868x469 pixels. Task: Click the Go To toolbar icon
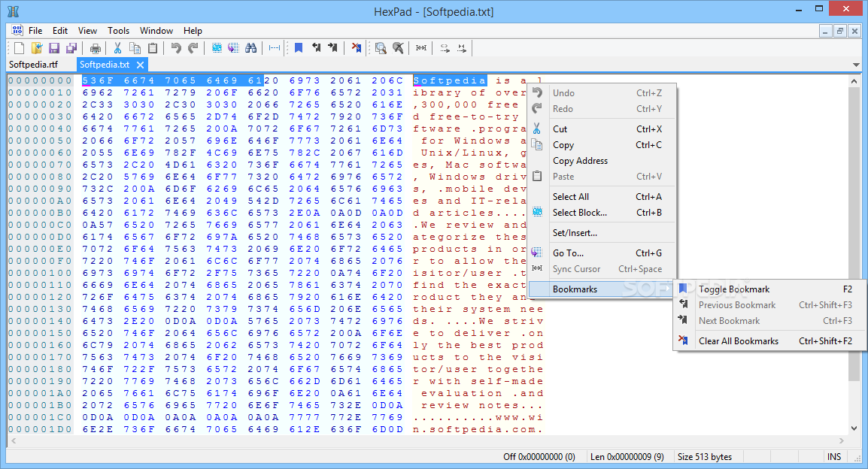pyautogui.click(x=234, y=48)
